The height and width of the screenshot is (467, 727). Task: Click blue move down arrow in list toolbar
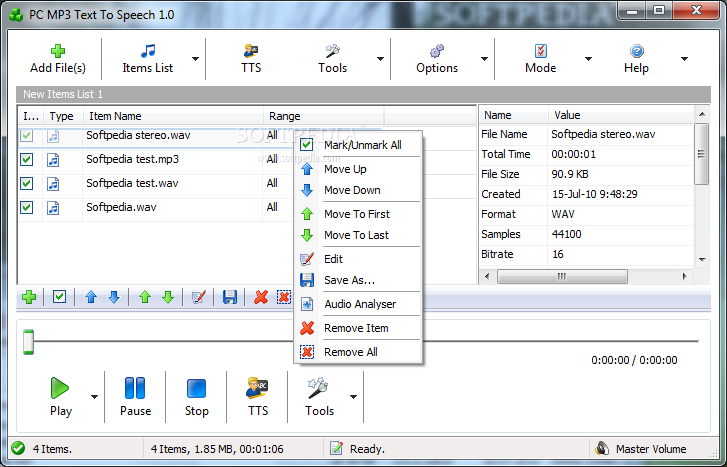114,297
